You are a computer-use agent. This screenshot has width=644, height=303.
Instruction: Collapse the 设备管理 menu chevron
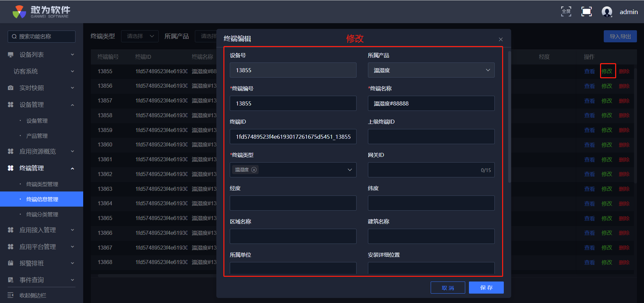(x=72, y=105)
